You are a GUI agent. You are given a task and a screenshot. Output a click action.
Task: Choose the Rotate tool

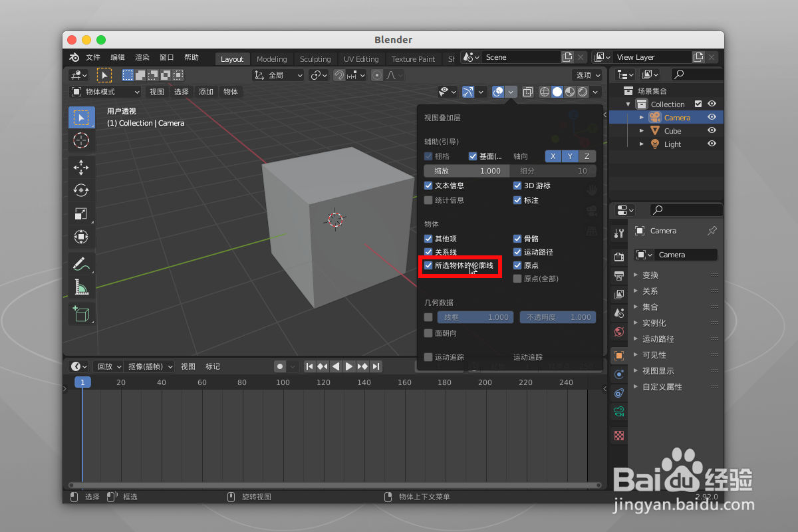point(81,191)
